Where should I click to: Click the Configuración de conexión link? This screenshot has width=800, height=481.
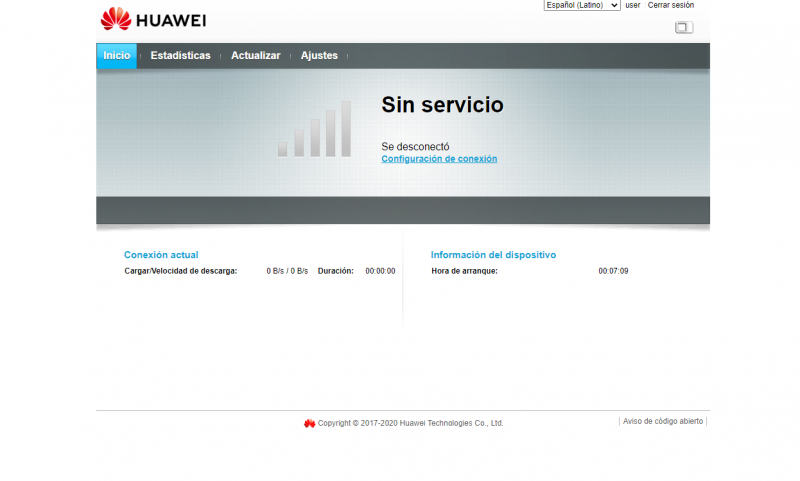[439, 159]
